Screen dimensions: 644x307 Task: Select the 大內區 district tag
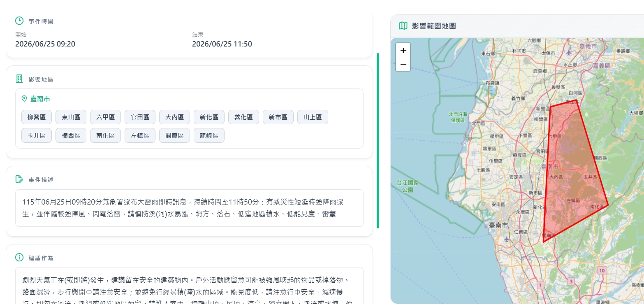point(175,117)
